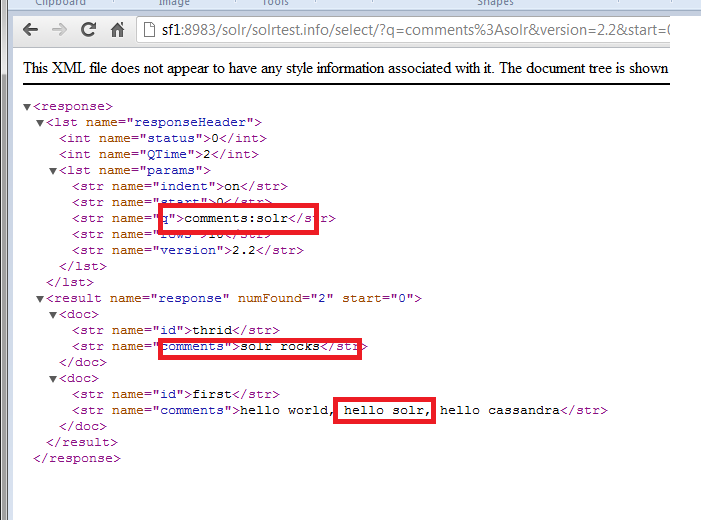Image resolution: width=701 pixels, height=520 pixels.
Task: Select the 'solr rocks' comment text
Action: [280, 347]
